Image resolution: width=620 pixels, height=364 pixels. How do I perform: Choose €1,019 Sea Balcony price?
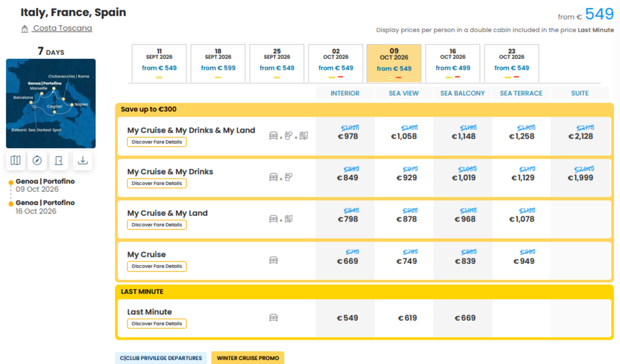(x=463, y=177)
